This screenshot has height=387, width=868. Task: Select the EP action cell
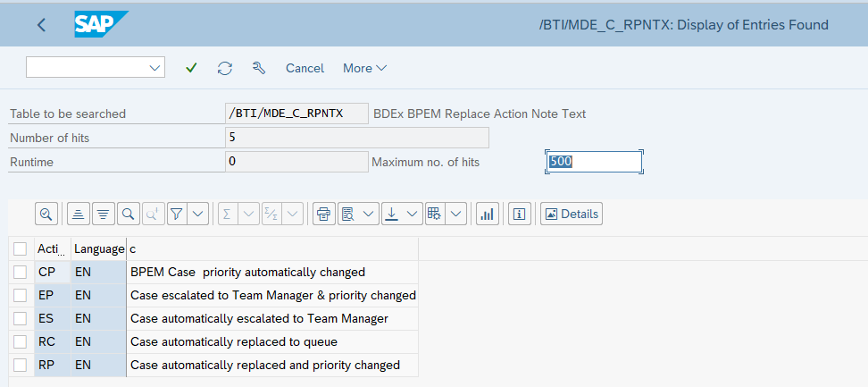(x=53, y=295)
